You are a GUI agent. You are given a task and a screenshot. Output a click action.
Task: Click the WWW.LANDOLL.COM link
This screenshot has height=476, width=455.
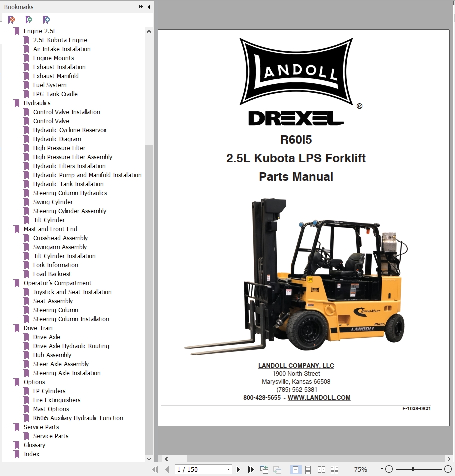tap(319, 398)
